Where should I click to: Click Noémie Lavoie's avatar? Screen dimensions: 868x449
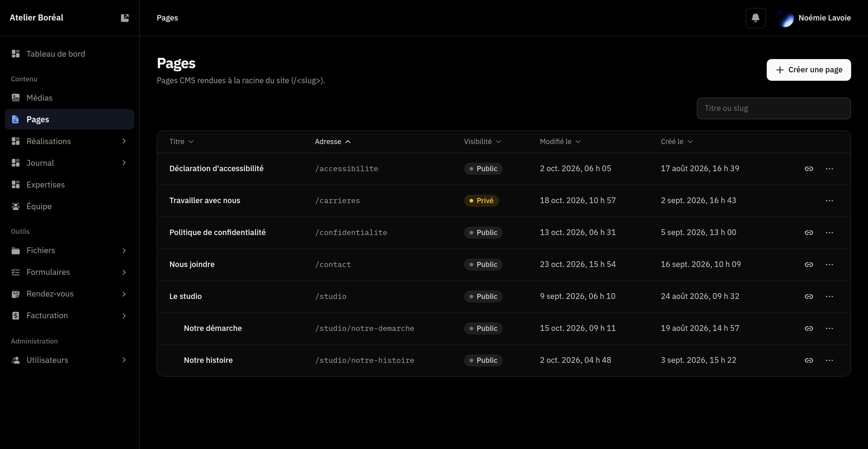click(x=785, y=18)
